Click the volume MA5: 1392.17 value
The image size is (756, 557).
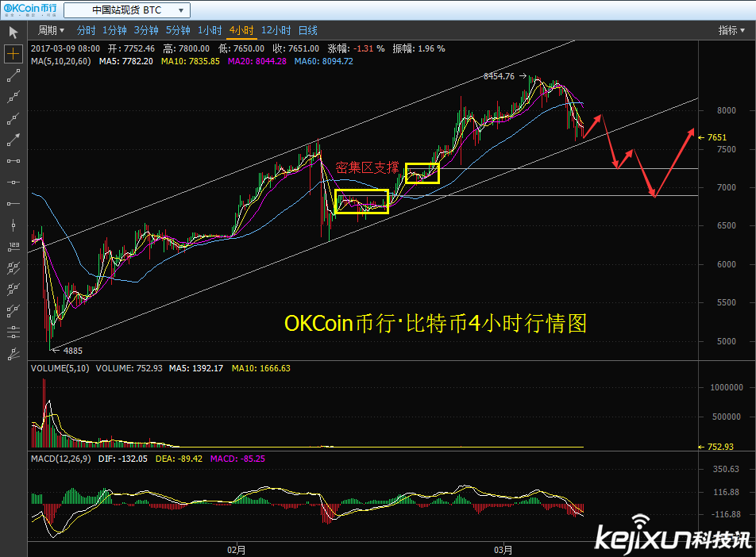[195, 368]
